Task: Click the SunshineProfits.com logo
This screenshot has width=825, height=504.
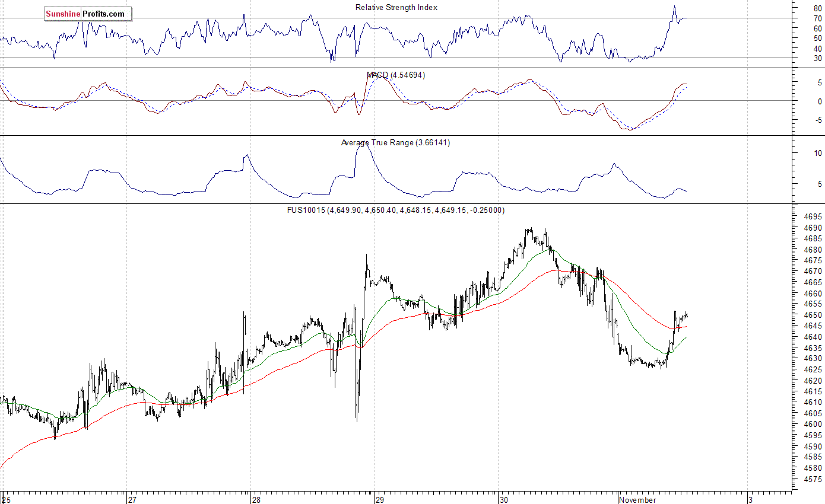Action: tap(88, 14)
